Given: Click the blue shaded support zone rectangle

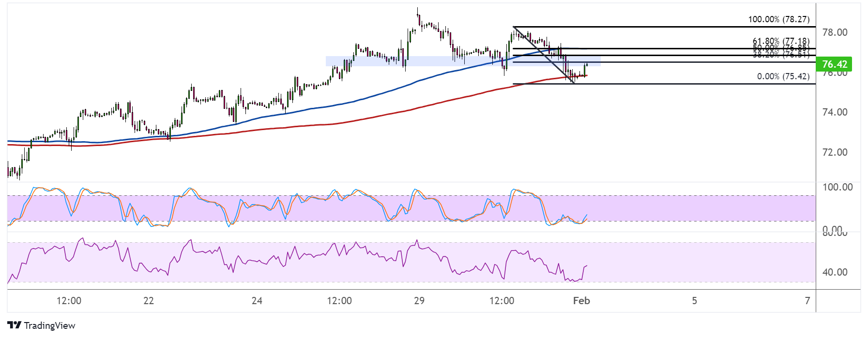Looking at the screenshot, I should click(x=463, y=61).
